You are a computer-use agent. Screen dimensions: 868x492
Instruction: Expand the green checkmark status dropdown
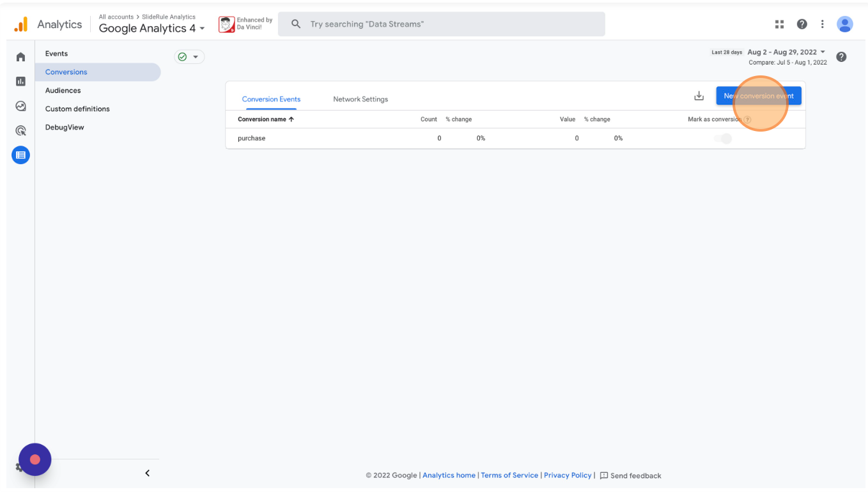click(189, 57)
